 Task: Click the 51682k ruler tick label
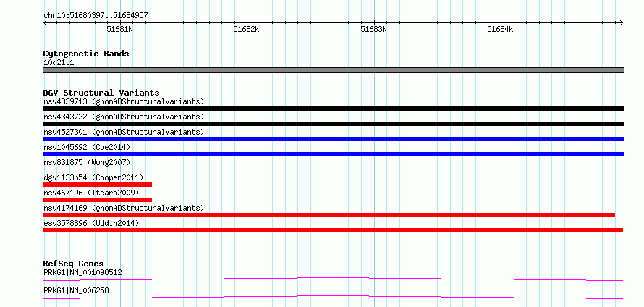[247, 29]
